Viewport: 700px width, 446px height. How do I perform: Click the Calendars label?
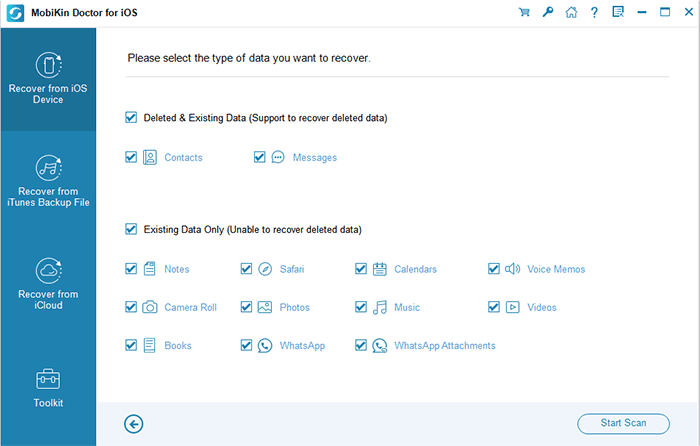click(415, 269)
